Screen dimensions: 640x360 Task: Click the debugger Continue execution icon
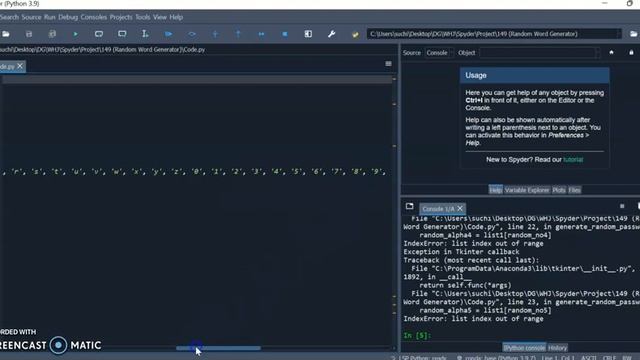[x=262, y=34]
